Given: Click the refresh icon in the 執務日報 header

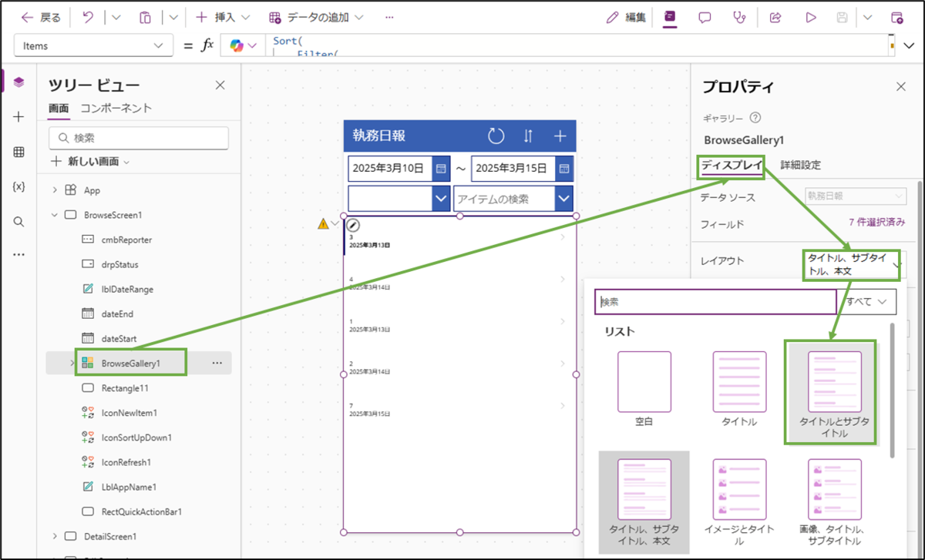Looking at the screenshot, I should click(x=496, y=136).
